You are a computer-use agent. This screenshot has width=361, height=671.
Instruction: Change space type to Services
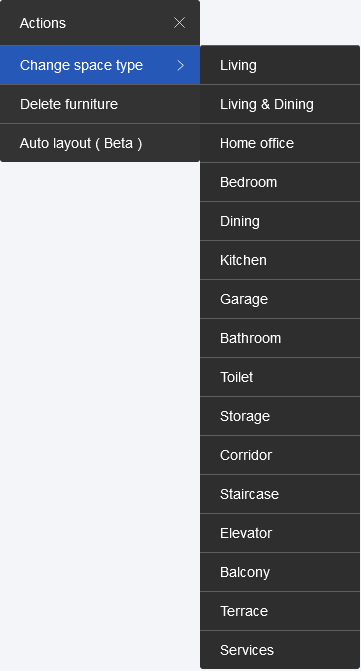tap(280, 650)
